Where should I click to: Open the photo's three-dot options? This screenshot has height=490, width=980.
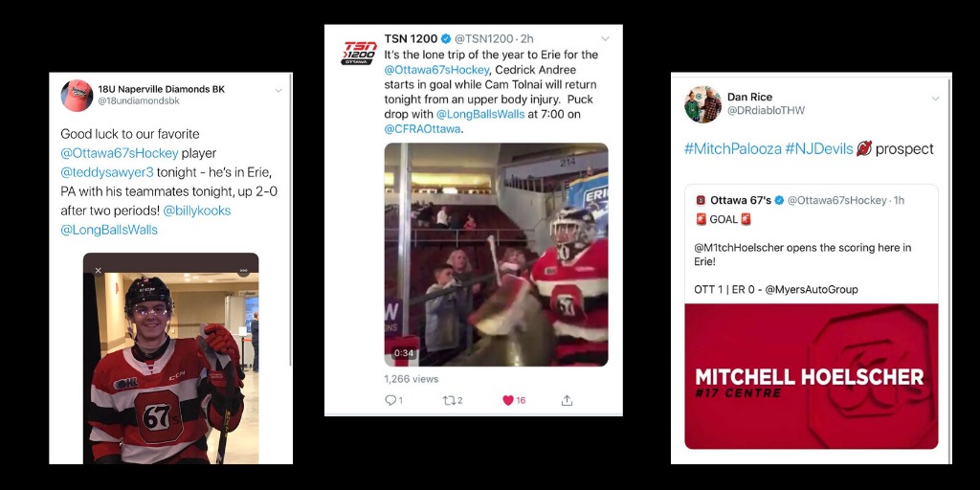pos(244,271)
